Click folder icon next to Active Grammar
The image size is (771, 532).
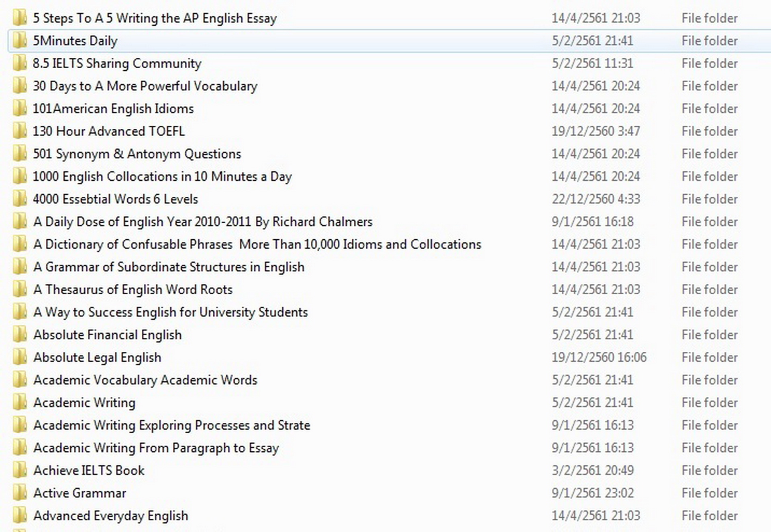click(19, 493)
